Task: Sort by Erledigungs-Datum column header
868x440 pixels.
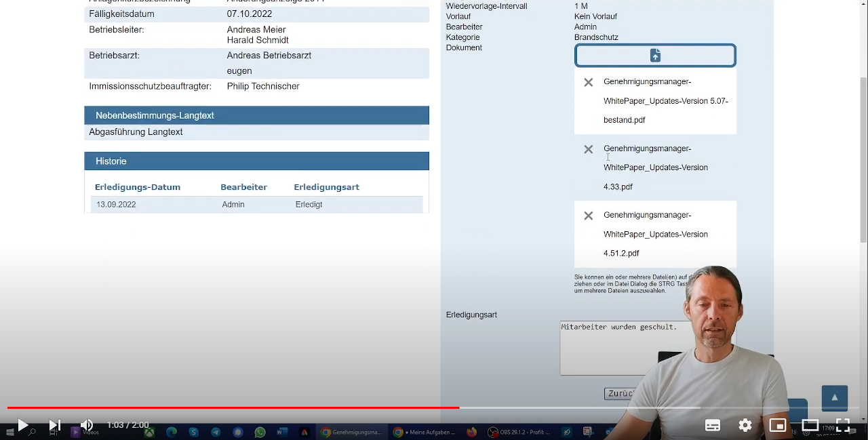Action: point(138,187)
